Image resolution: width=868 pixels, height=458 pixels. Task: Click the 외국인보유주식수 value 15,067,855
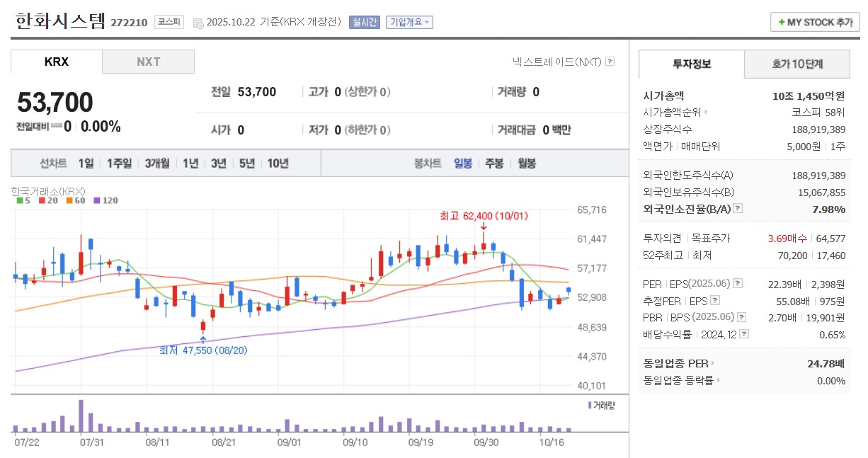point(821,192)
